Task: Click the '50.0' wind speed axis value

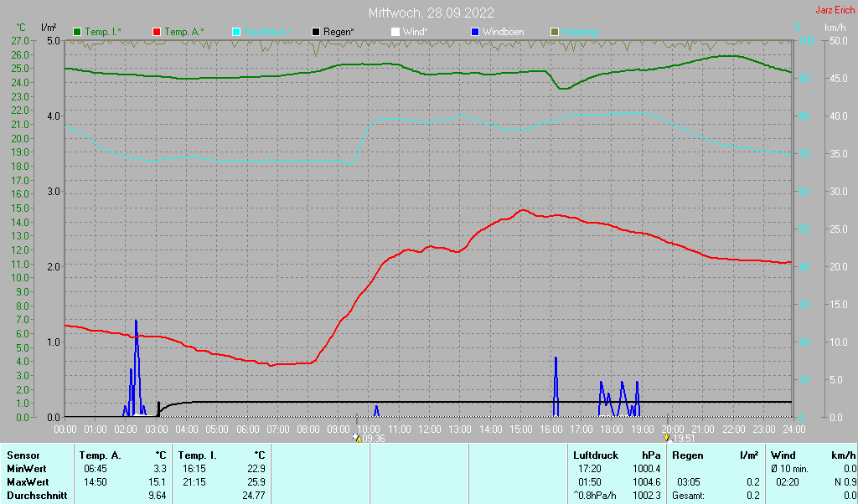Action: tap(837, 40)
